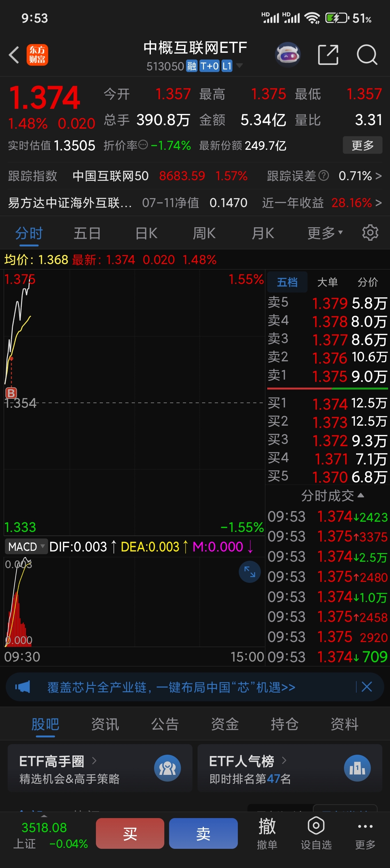Select the 卖5 1.379 order row
Image resolution: width=390 pixels, height=868 pixels.
click(x=327, y=303)
